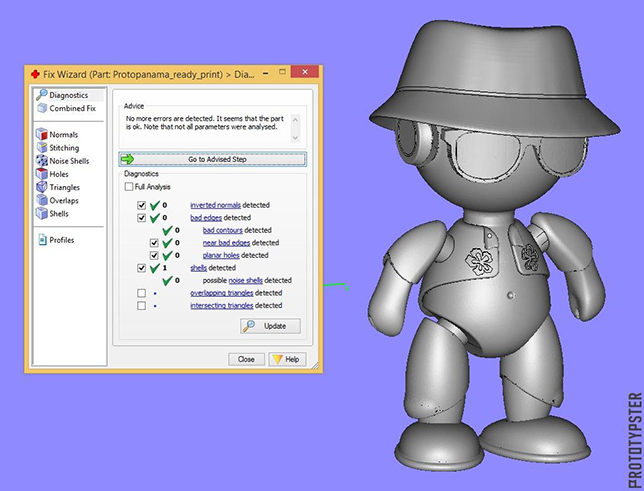Click the Combined Fix cube icon
644x491 pixels.
42,108
